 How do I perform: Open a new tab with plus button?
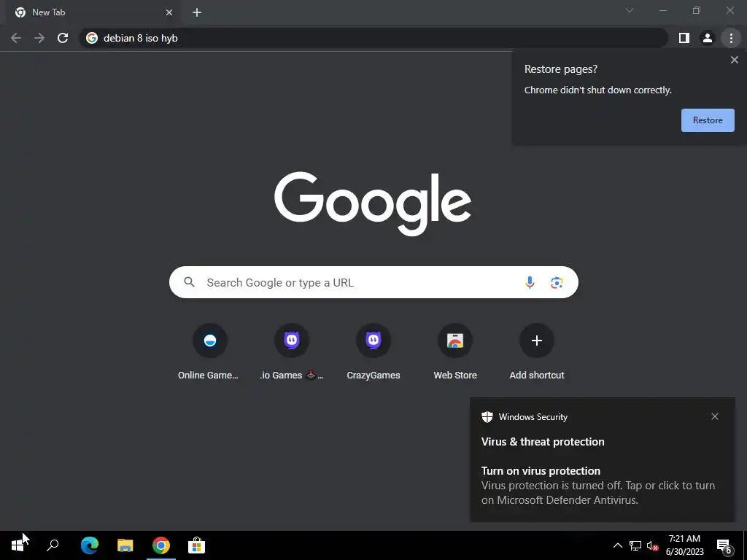pos(197,12)
